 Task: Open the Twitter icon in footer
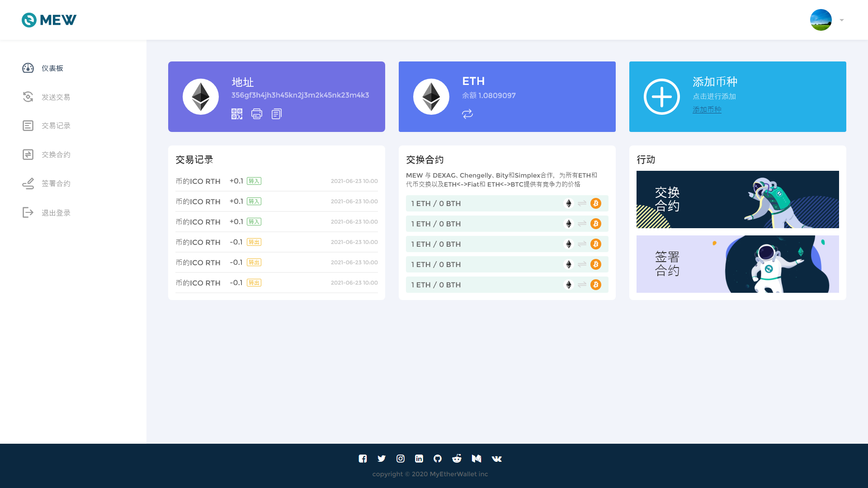382,459
